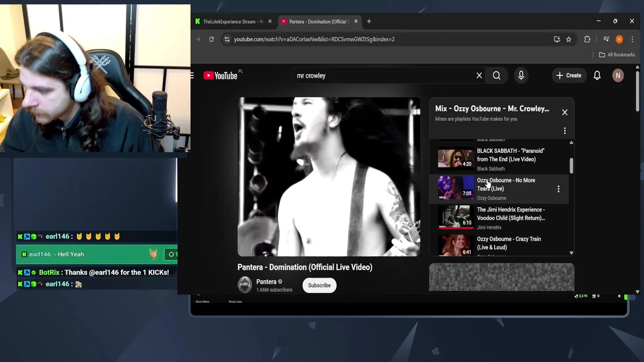
Task: Click the 2,170 viewers counter
Action: pos(581,296)
